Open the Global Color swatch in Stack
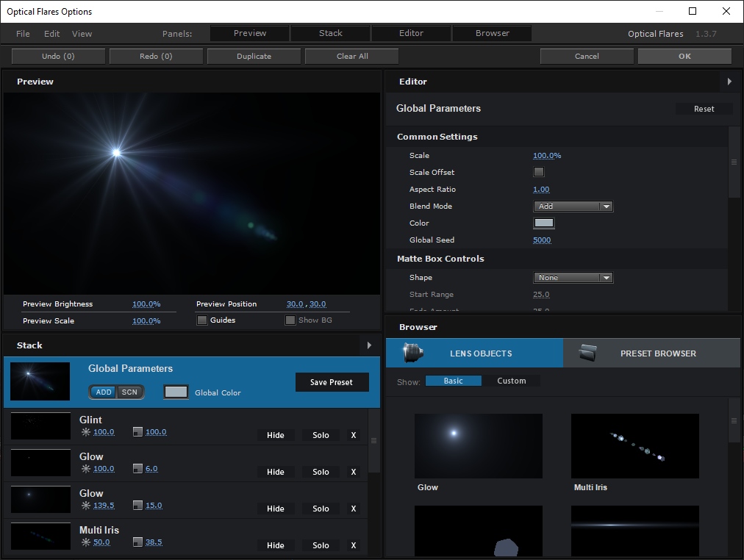This screenshot has height=560, width=744. click(176, 392)
